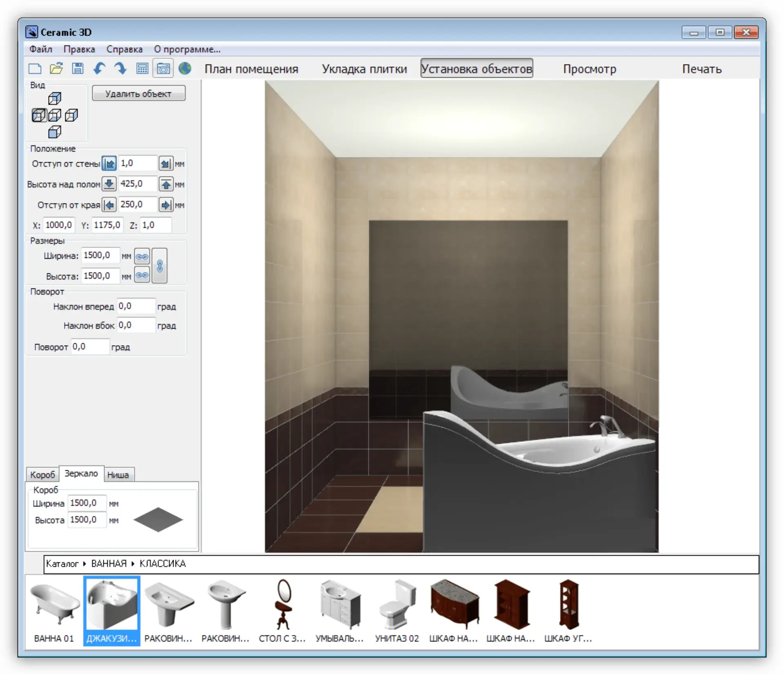This screenshot has height=675, width=784.
Task: Select the 'ВАННА 01' catalog item
Action: [54, 611]
